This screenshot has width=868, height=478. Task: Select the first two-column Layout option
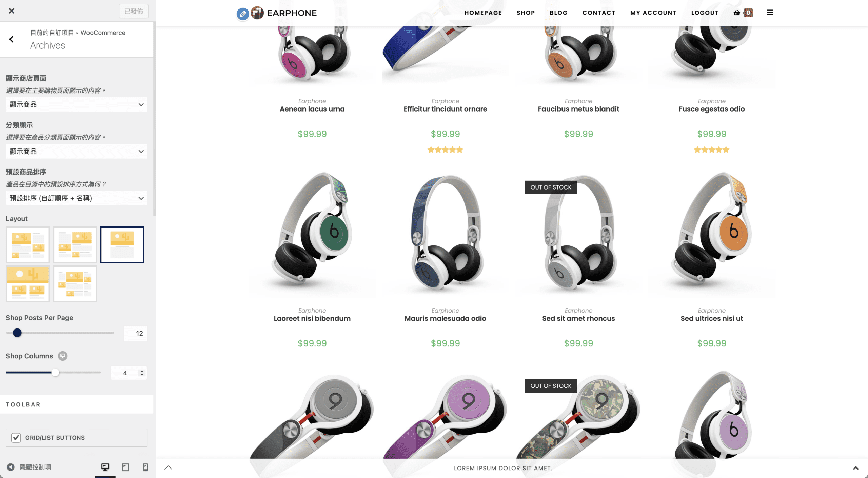pos(28,245)
